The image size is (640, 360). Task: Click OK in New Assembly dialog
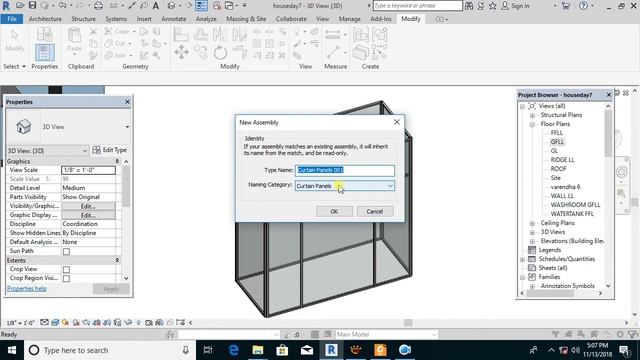click(334, 211)
